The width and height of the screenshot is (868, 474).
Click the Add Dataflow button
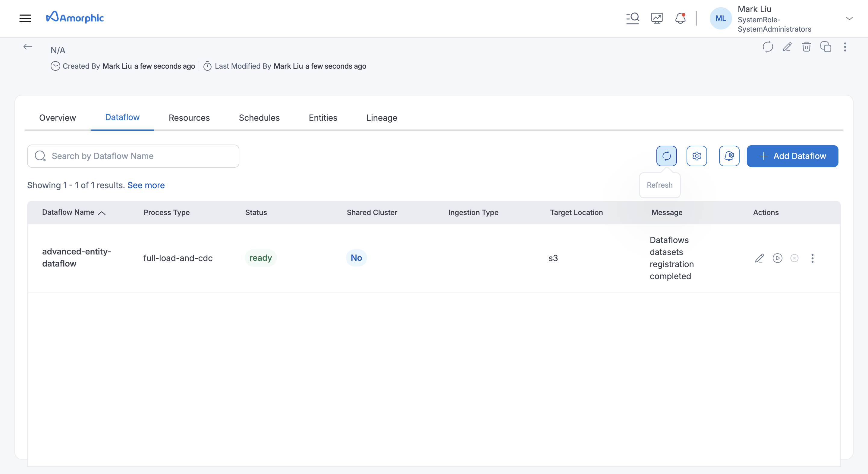792,156
